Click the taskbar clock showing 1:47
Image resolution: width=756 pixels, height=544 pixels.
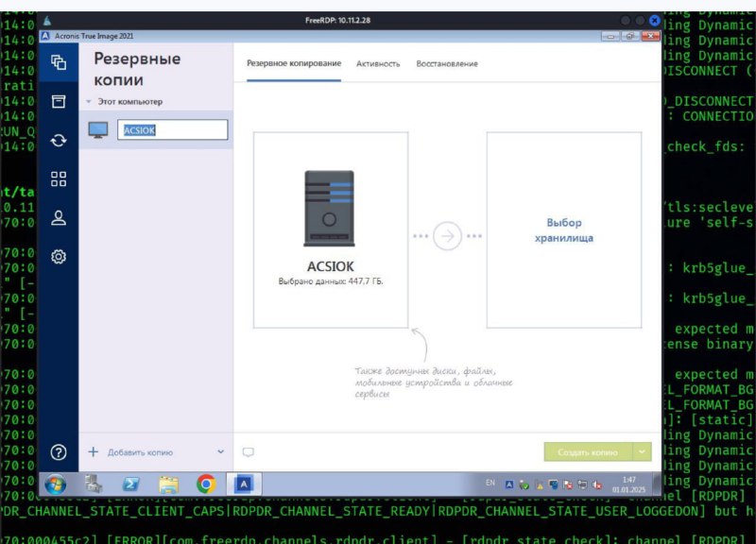pos(628,484)
